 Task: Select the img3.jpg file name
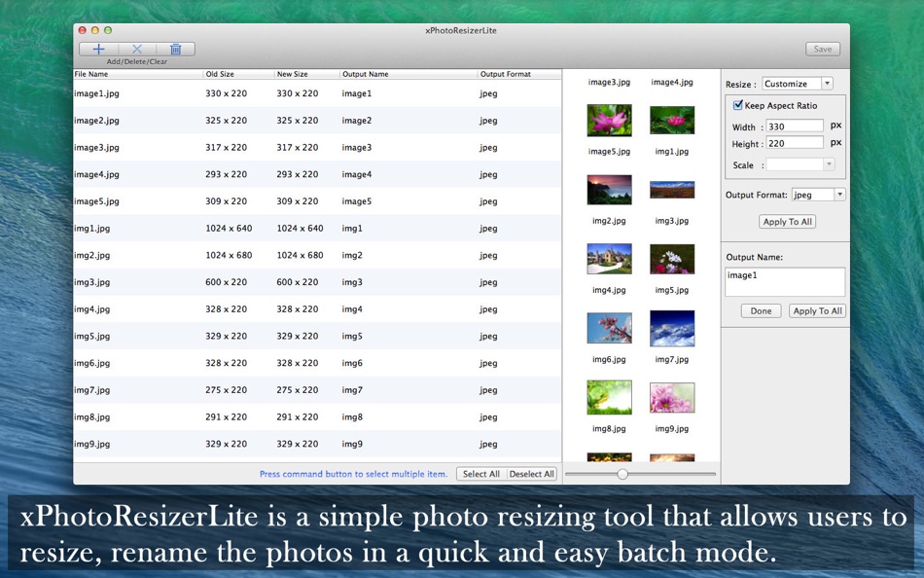pos(92,282)
